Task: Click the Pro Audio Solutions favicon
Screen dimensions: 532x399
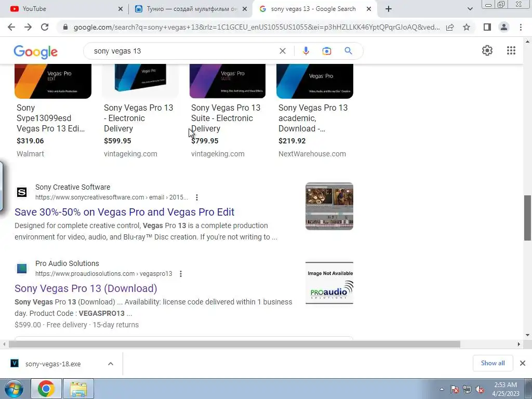Action: 22,269
